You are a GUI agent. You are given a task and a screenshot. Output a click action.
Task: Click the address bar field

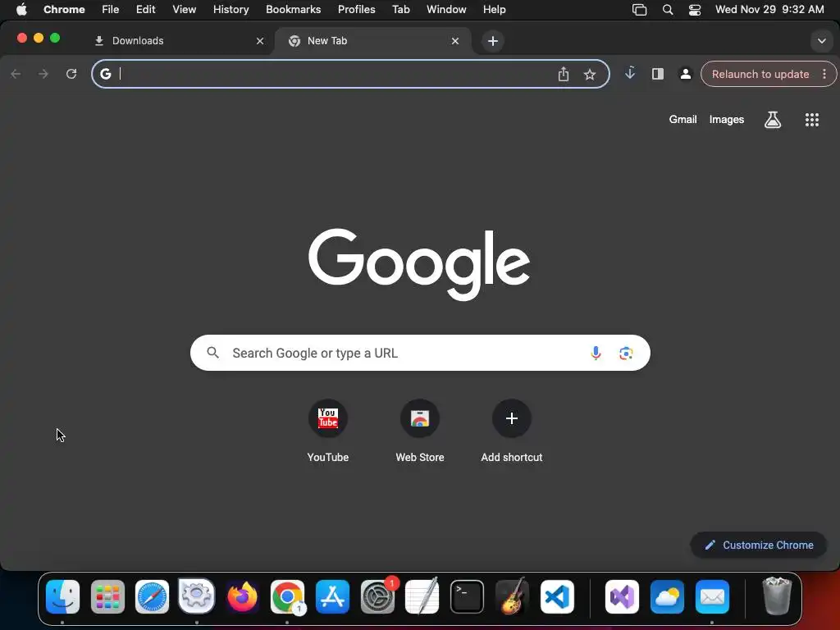coord(350,74)
